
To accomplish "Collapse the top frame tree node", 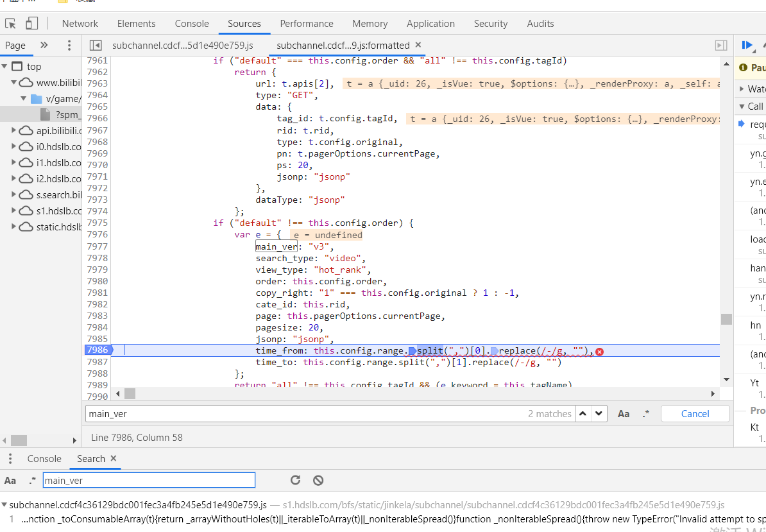I will (4, 67).
